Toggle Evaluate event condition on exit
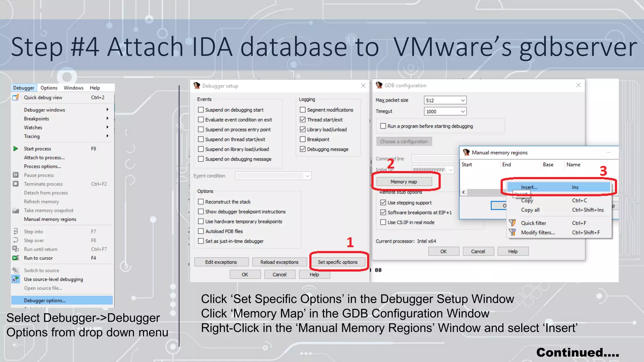The image size is (644, 362). click(201, 119)
